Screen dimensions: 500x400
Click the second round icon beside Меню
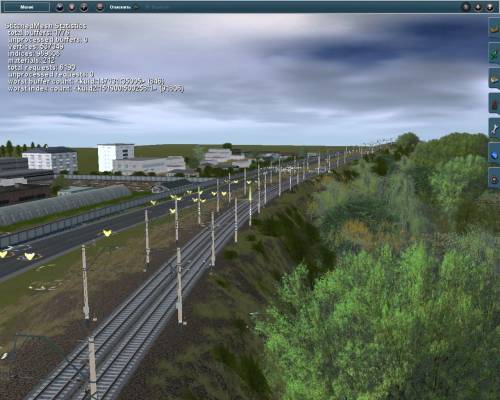(72, 7)
